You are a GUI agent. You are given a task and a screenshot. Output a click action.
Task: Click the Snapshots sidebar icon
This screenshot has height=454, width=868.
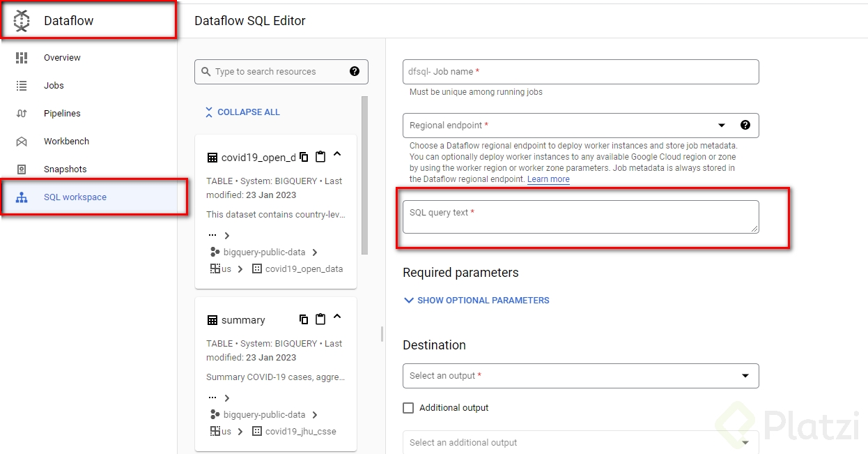[22, 169]
